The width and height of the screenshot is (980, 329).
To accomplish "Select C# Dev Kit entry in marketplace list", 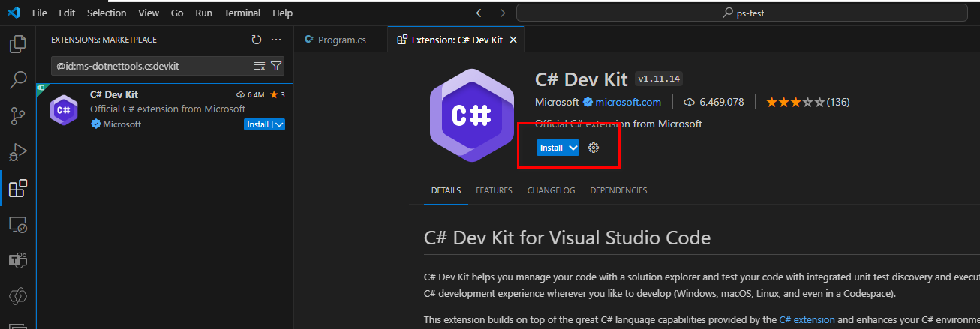I will click(164, 109).
